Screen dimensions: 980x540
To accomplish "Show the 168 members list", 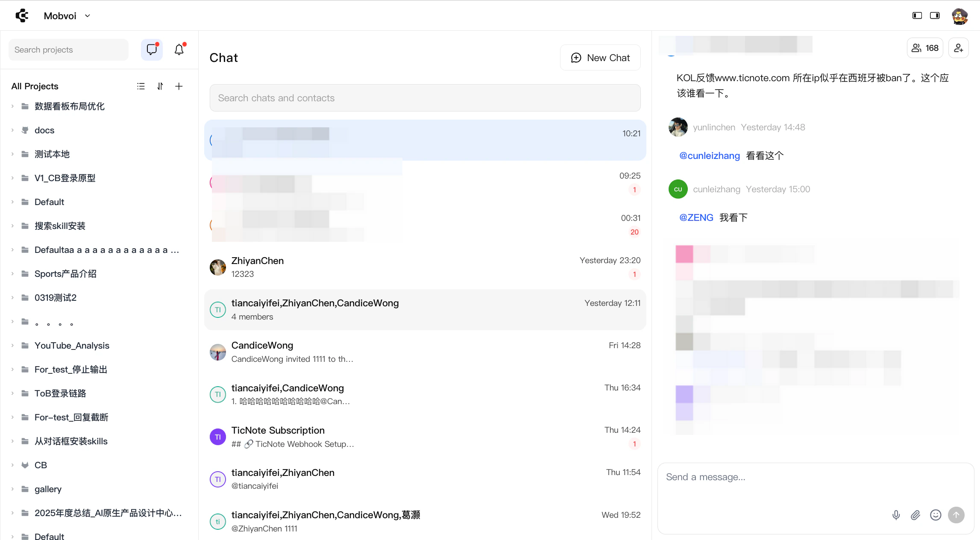I will click(x=925, y=48).
